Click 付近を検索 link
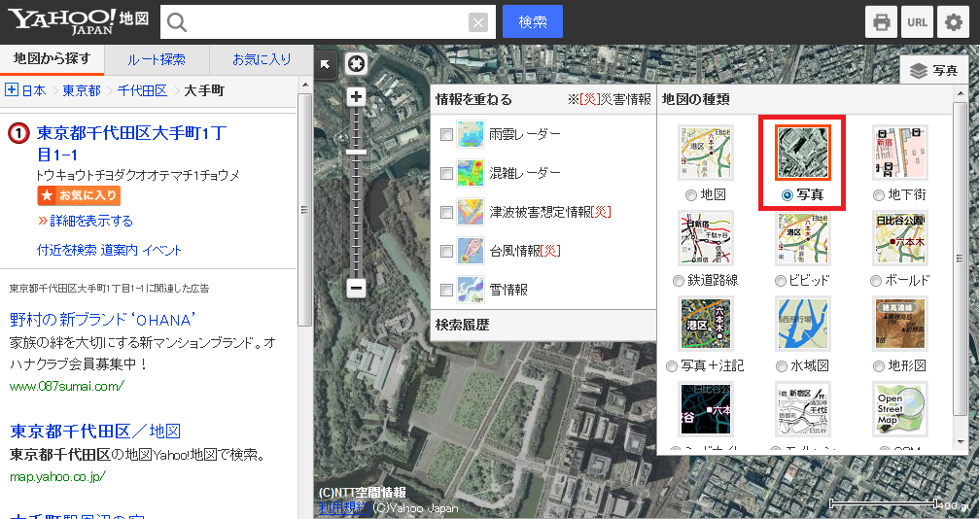 coord(67,251)
